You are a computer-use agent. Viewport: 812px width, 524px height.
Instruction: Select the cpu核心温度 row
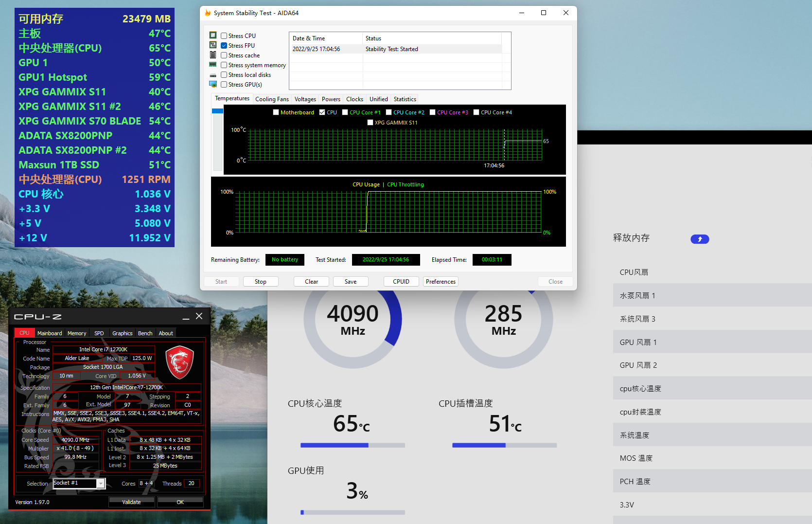pyautogui.click(x=712, y=388)
